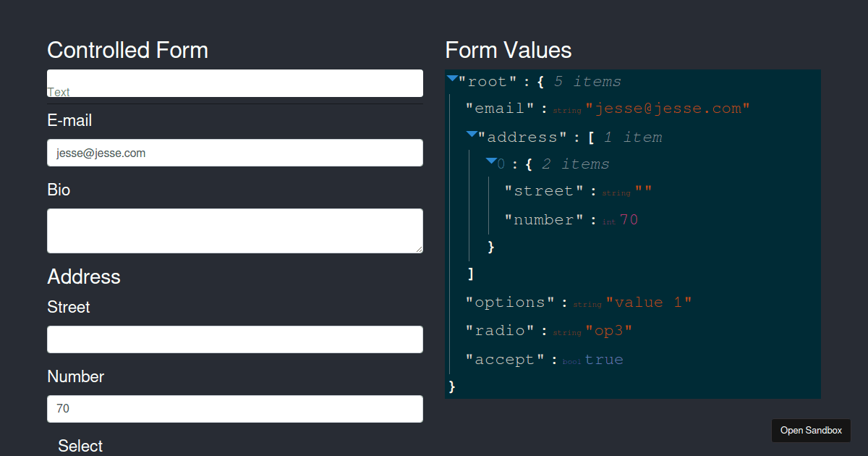Focus the Text input at the top
The image size is (868, 456).
[x=235, y=83]
